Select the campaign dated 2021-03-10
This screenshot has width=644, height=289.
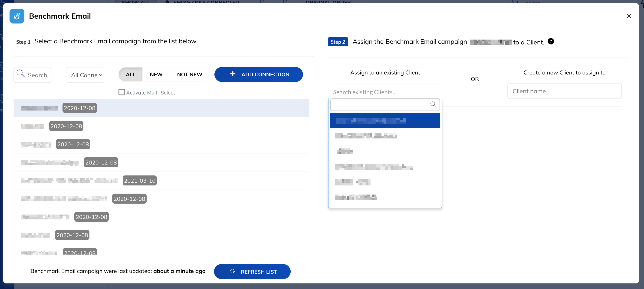click(161, 181)
